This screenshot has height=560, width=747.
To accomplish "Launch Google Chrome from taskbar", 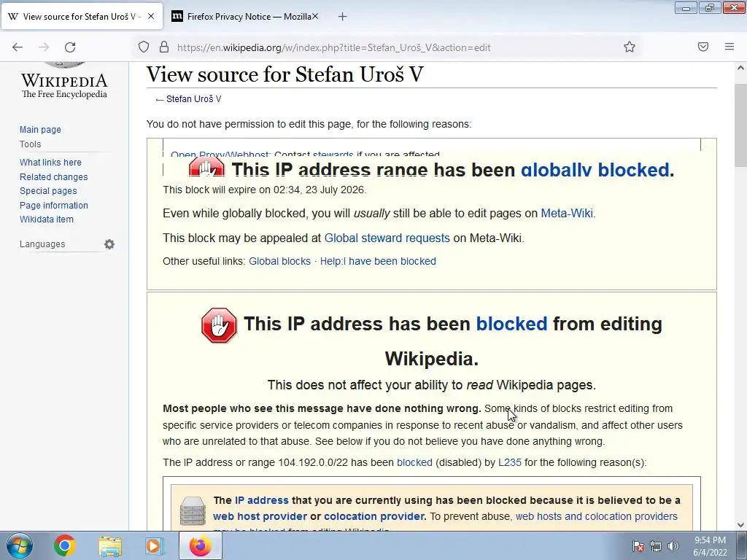I will coord(65,545).
